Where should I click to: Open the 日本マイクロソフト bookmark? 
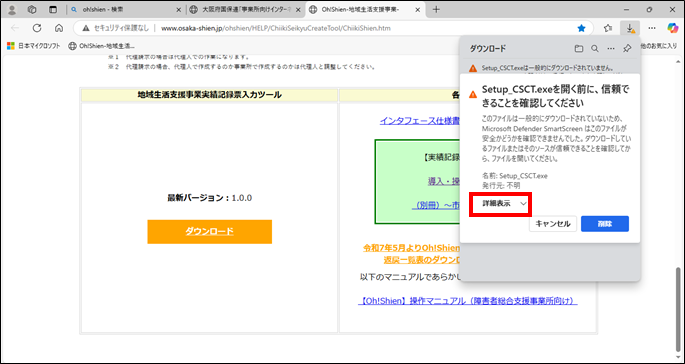click(34, 45)
